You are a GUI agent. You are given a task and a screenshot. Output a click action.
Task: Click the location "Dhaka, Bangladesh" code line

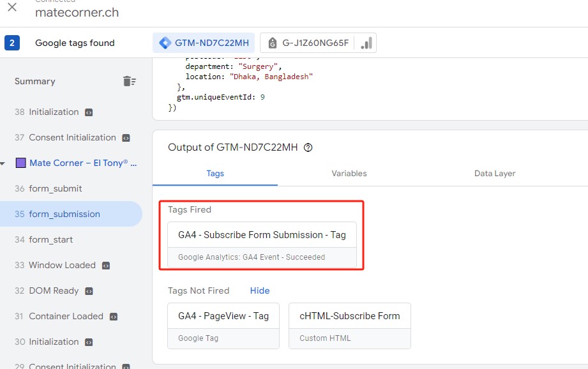click(x=249, y=77)
